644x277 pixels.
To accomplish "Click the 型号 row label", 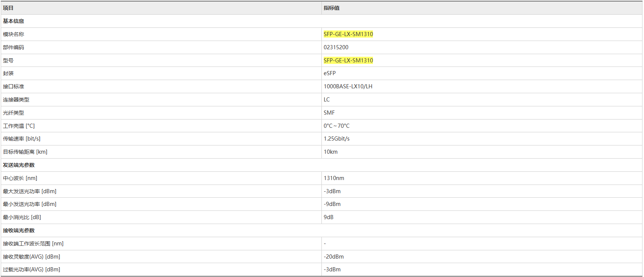I will [8, 61].
